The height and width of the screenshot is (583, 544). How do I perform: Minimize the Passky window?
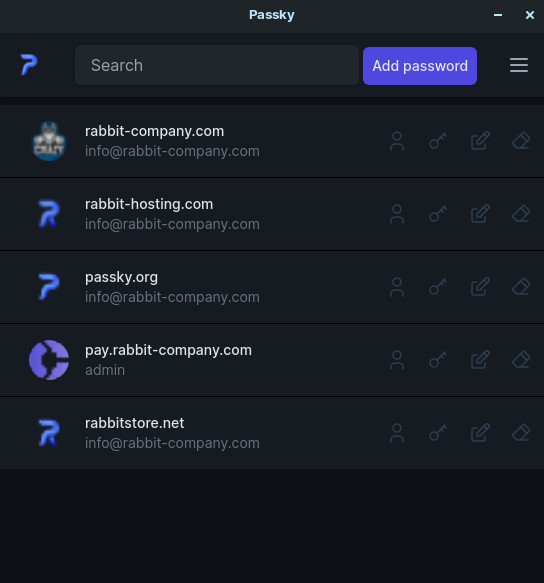pos(498,15)
